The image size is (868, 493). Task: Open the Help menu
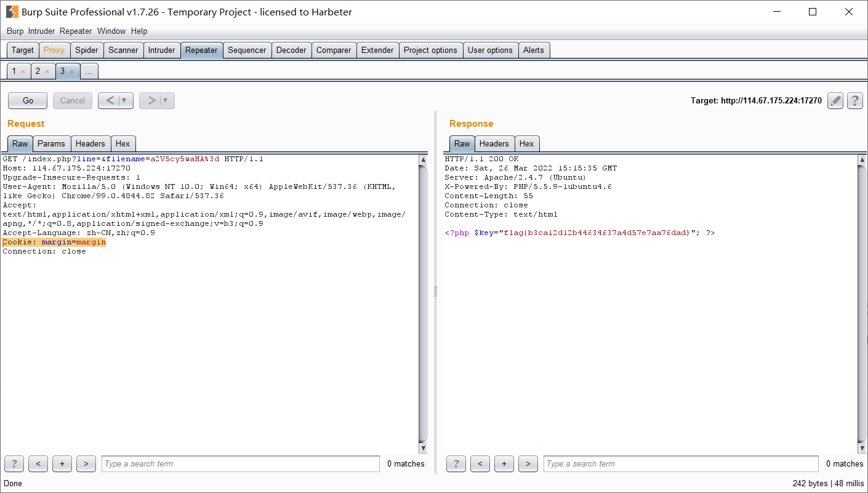tap(139, 31)
